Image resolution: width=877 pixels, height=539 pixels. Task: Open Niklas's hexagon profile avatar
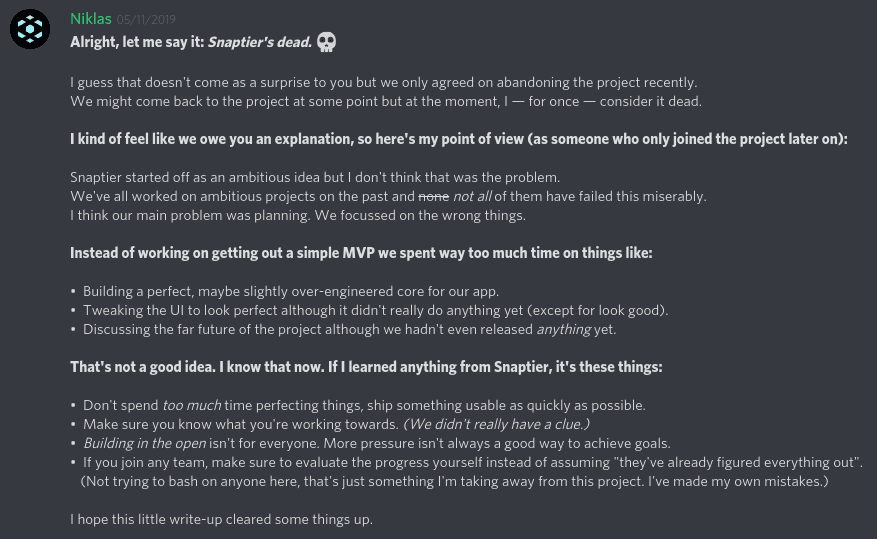coord(30,29)
